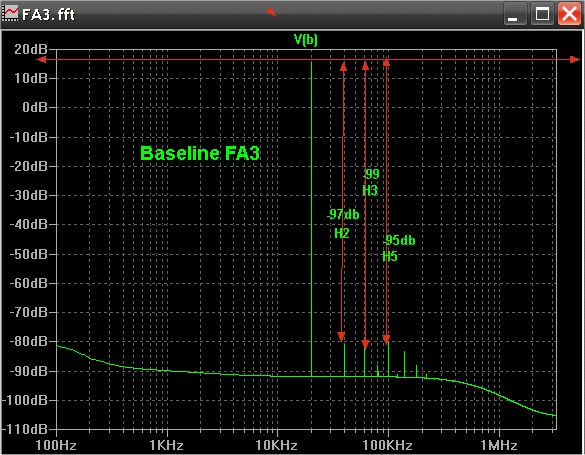Click the '-99' annotation above H3

[x=371, y=174]
